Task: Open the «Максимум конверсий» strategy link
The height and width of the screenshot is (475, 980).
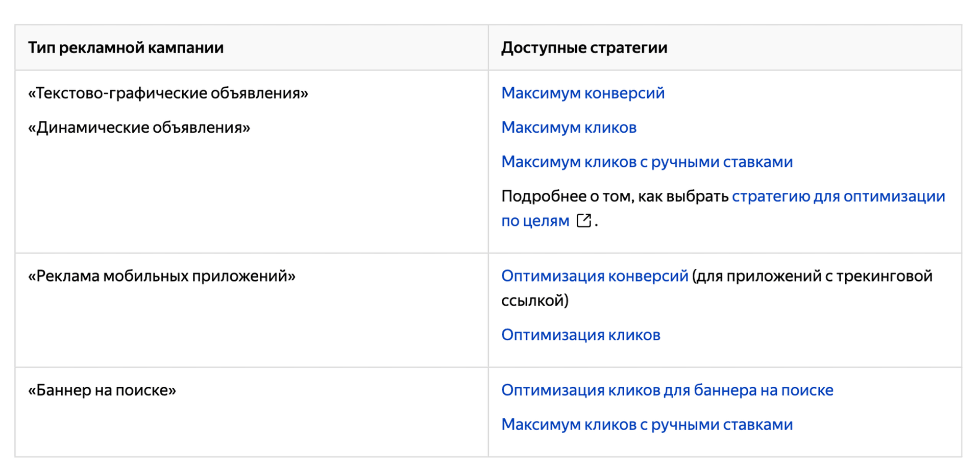Action: tap(582, 93)
